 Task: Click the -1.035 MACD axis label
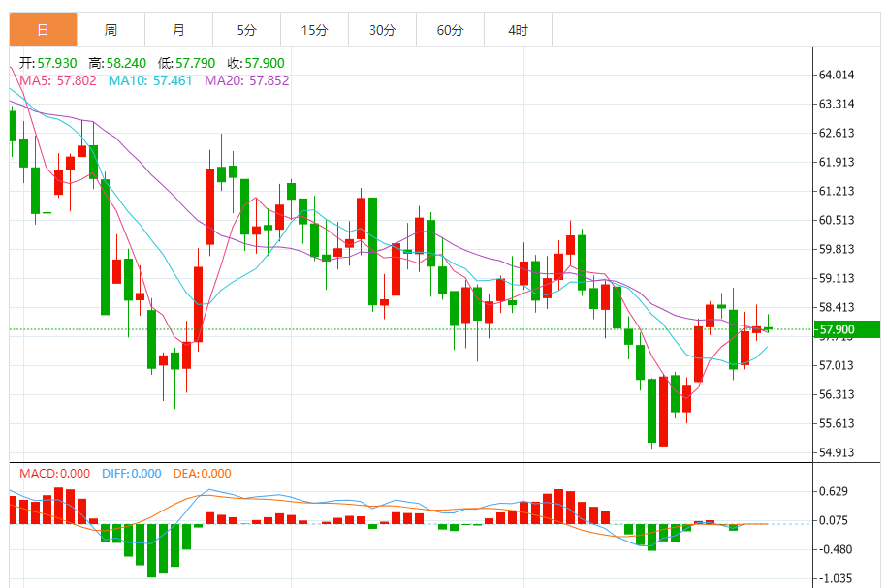point(837,578)
